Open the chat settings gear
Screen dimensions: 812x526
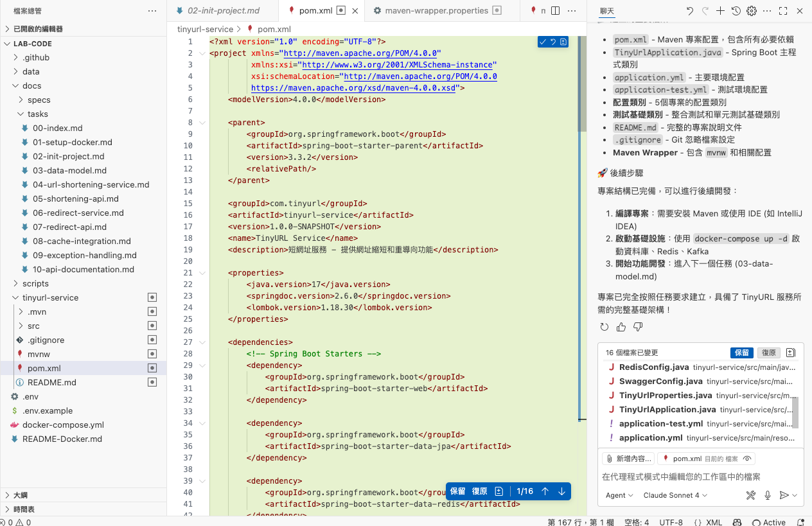(751, 11)
